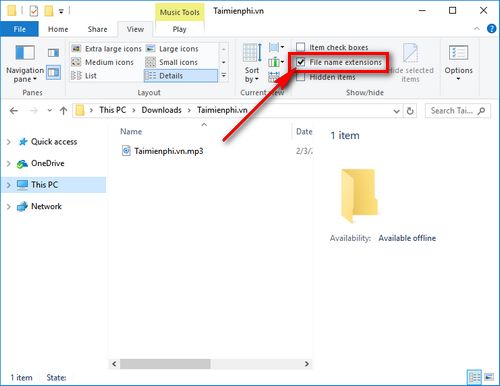
Task: Select OneDrive in navigation pane
Action: point(47,163)
